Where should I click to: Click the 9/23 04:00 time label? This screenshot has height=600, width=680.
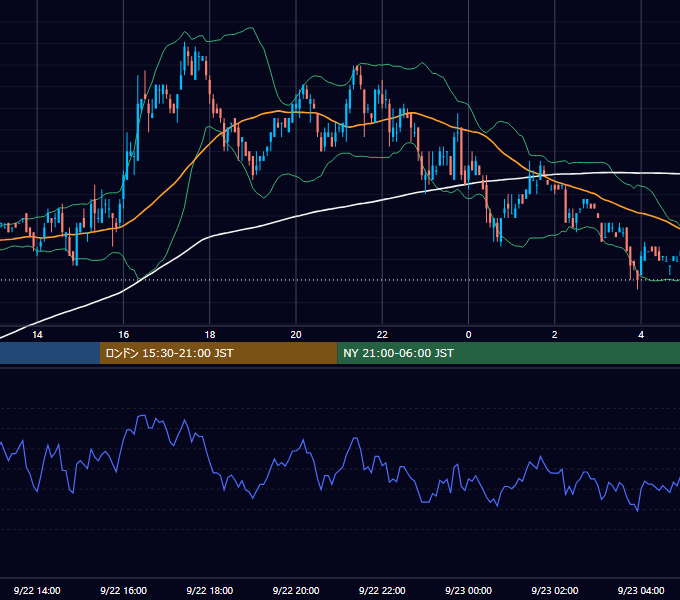tap(641, 590)
